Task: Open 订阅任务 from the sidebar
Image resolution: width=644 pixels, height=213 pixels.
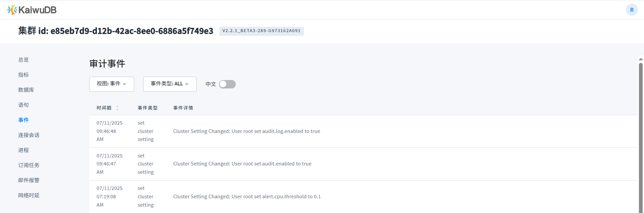Action: tap(29, 165)
